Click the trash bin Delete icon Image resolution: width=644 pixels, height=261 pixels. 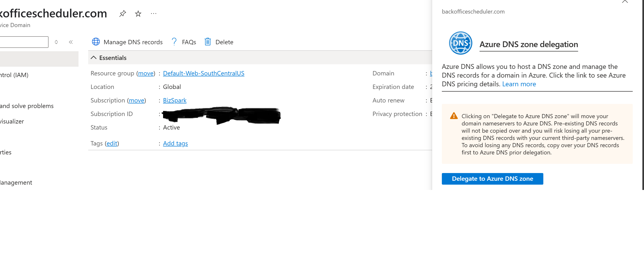point(208,42)
